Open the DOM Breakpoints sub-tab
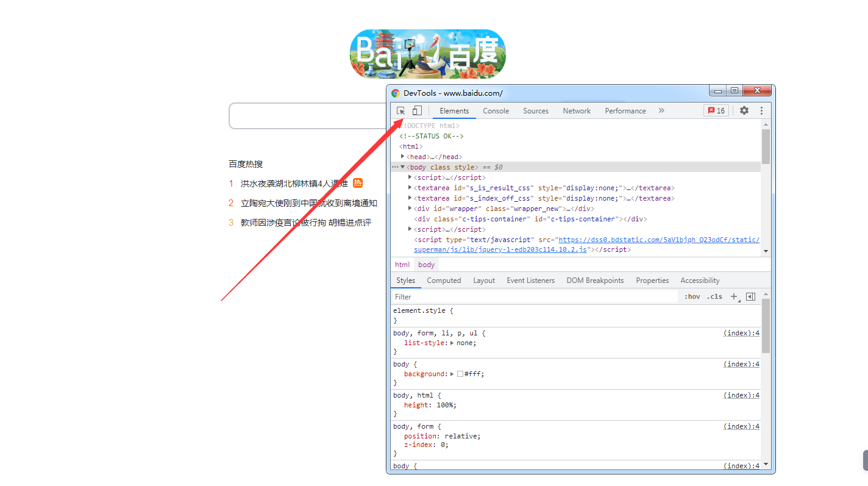868x486 pixels. [x=595, y=281]
